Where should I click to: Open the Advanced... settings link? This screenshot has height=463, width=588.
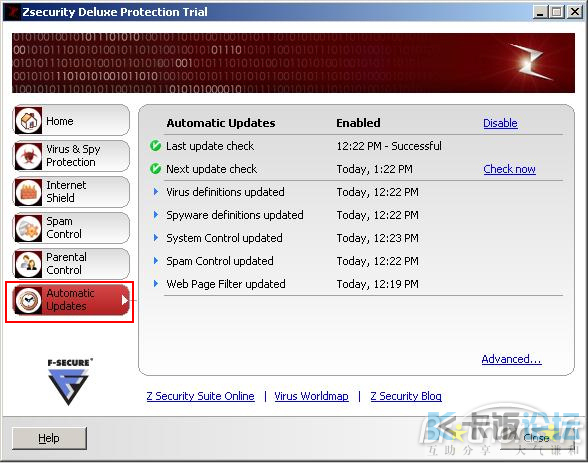coord(512,359)
